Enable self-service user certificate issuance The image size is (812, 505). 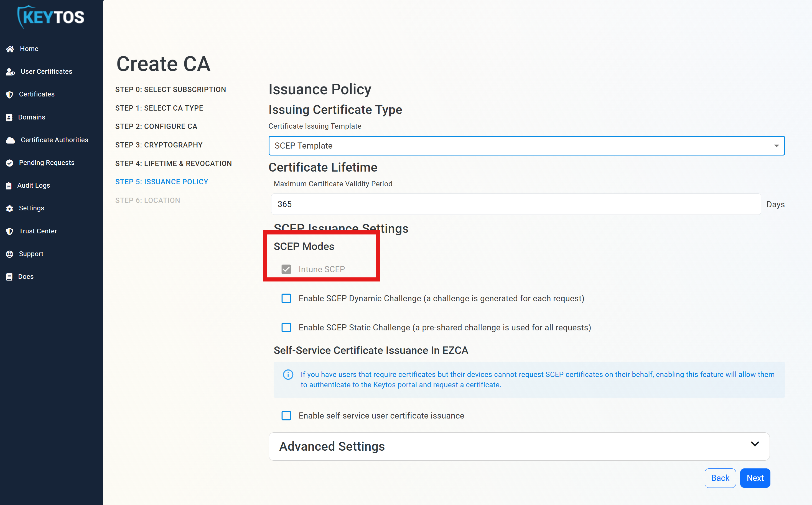(286, 415)
